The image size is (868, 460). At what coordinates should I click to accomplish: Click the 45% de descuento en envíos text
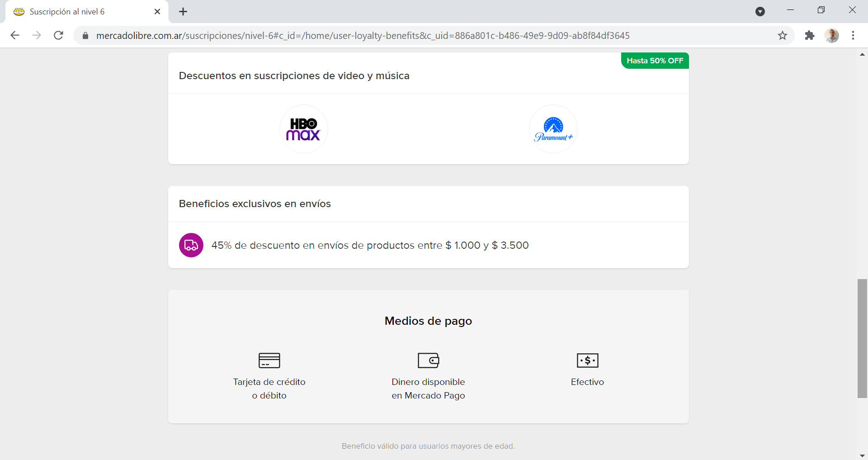(370, 245)
